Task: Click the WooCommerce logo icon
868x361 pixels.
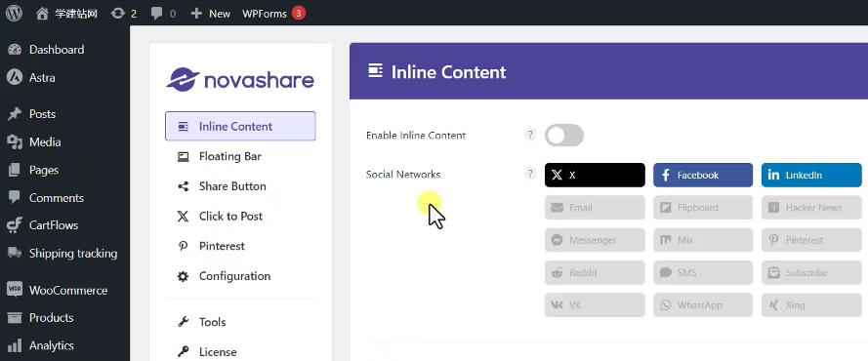Action: click(x=15, y=289)
